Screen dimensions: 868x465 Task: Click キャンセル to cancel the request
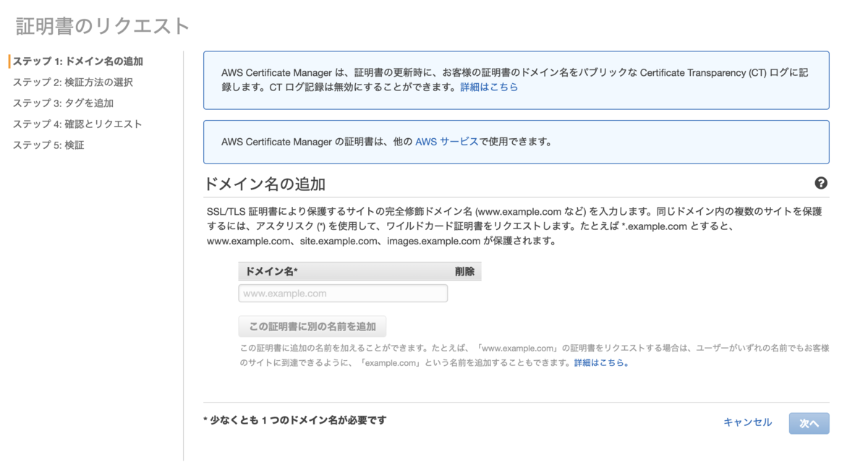747,423
